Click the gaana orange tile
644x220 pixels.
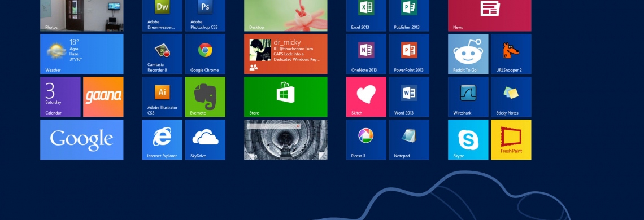[103, 97]
